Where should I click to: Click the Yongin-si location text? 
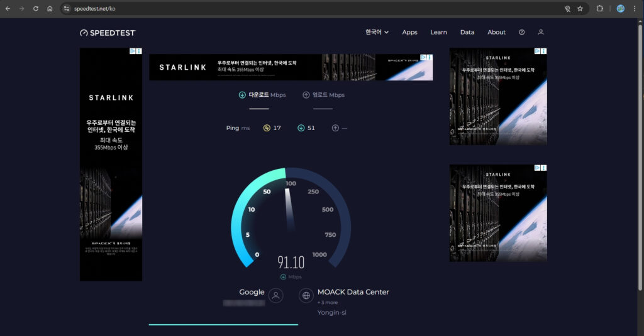click(x=332, y=312)
